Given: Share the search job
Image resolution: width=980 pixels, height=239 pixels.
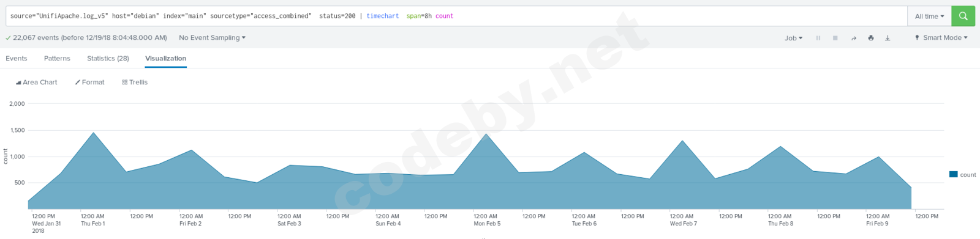Looking at the screenshot, I should [853, 38].
